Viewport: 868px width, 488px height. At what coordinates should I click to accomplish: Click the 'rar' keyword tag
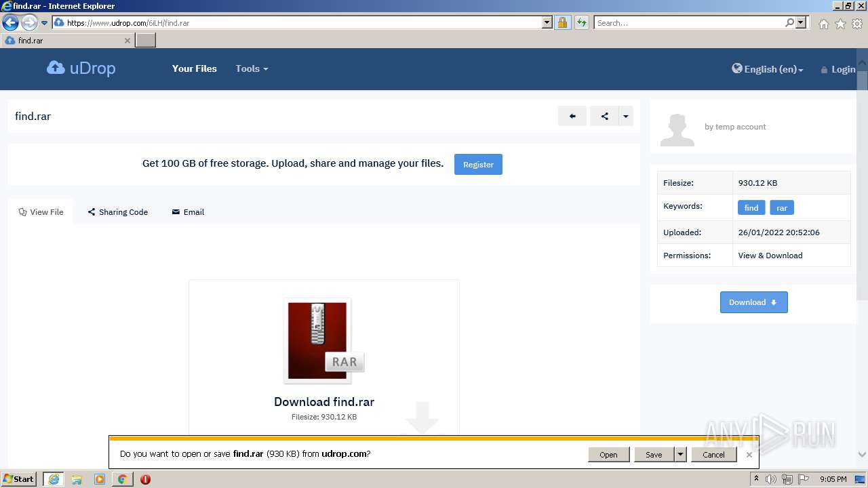click(782, 207)
